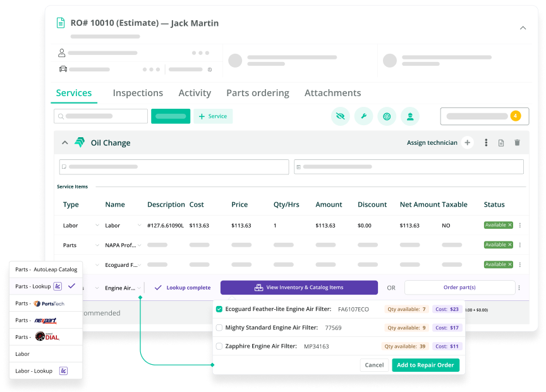546x392 pixels.
Task: Delete the Oil Change service via trash icon
Action: click(x=517, y=143)
